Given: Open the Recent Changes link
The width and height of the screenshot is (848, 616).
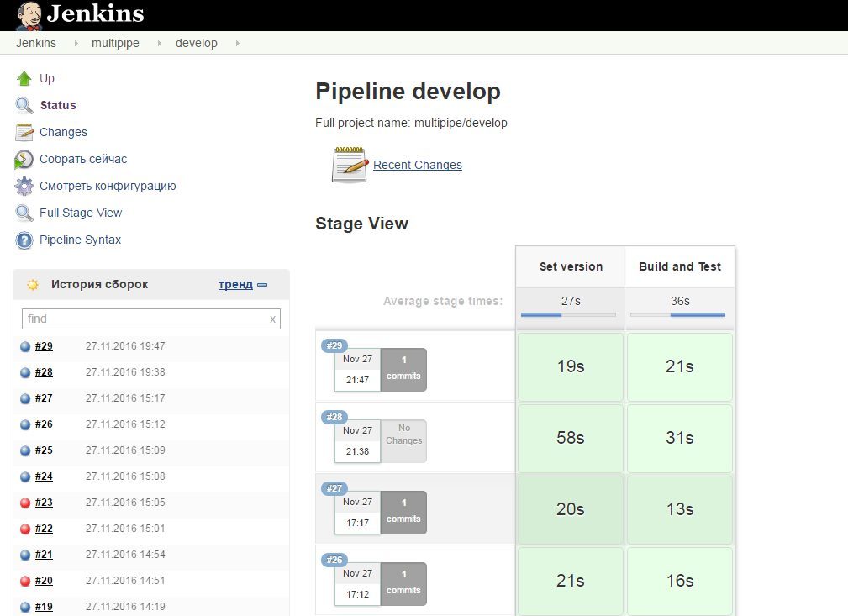Looking at the screenshot, I should [418, 165].
